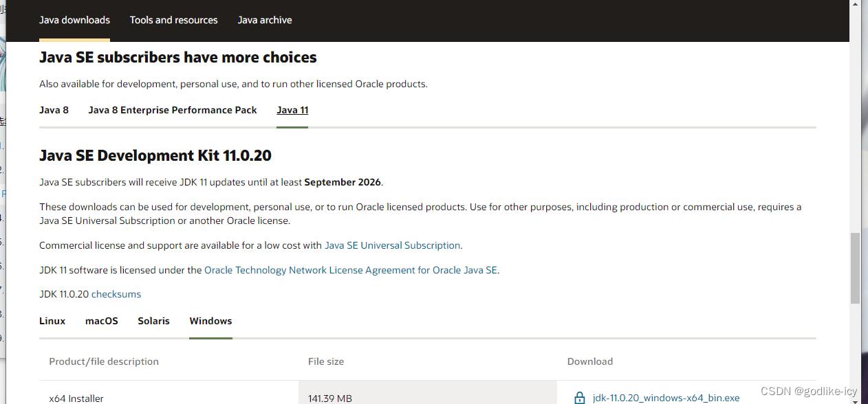The image size is (868, 404).
Task: Click the File size column header
Action: [326, 361]
